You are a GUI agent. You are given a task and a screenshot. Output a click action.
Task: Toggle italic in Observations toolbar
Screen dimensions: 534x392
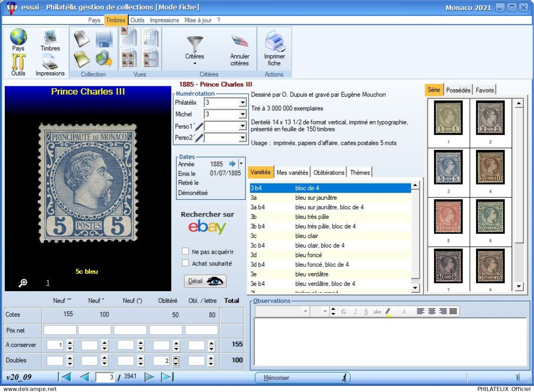coord(355,312)
